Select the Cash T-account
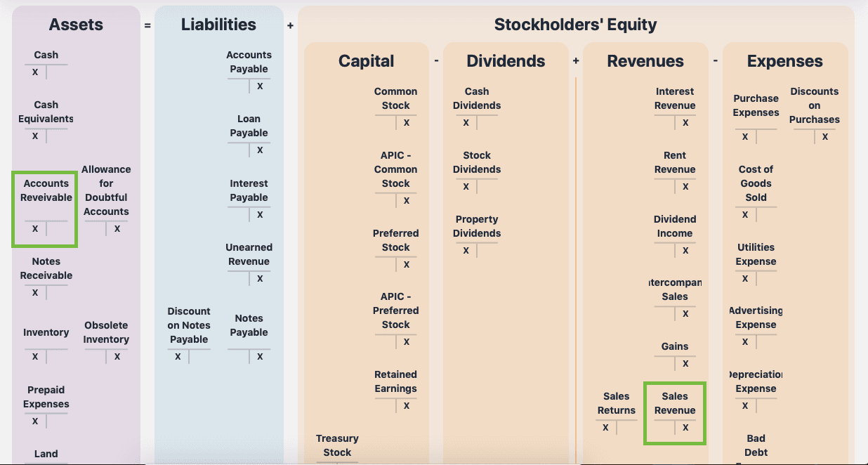This screenshot has width=868, height=465. [46, 64]
